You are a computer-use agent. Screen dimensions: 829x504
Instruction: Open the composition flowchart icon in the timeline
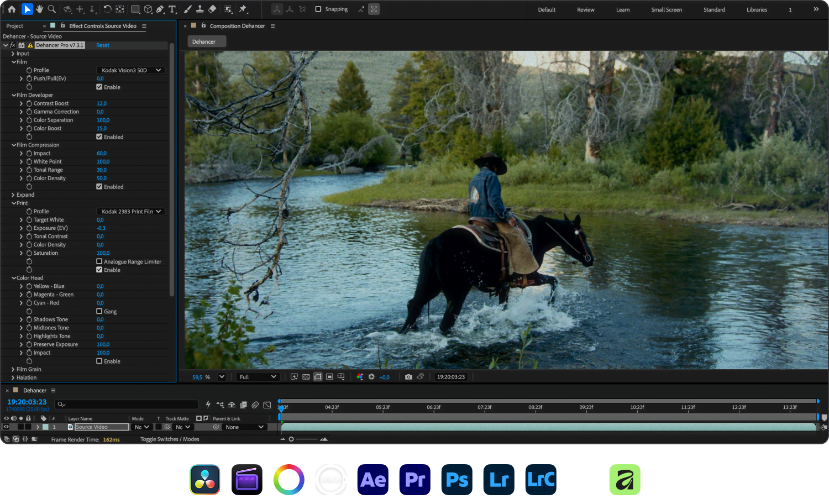(220, 405)
